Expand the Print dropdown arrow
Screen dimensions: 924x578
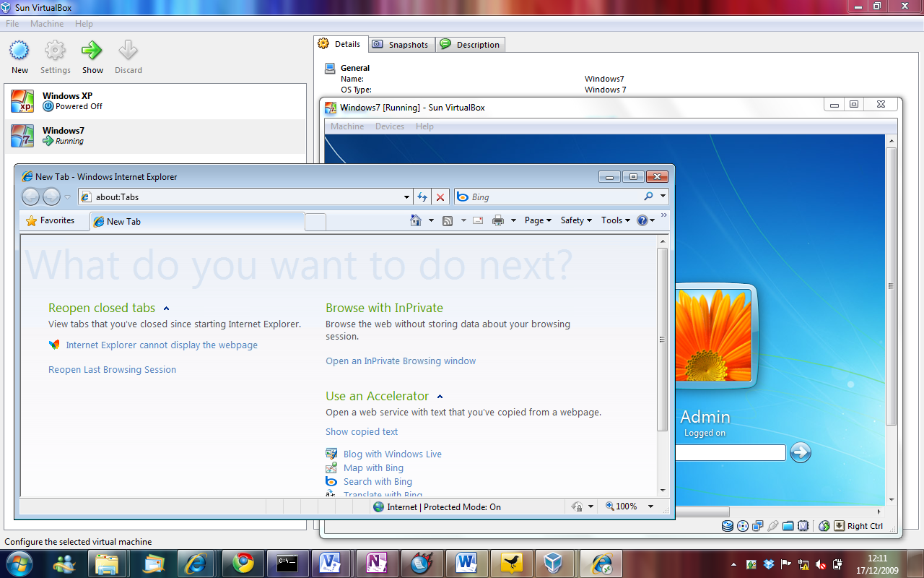click(513, 221)
